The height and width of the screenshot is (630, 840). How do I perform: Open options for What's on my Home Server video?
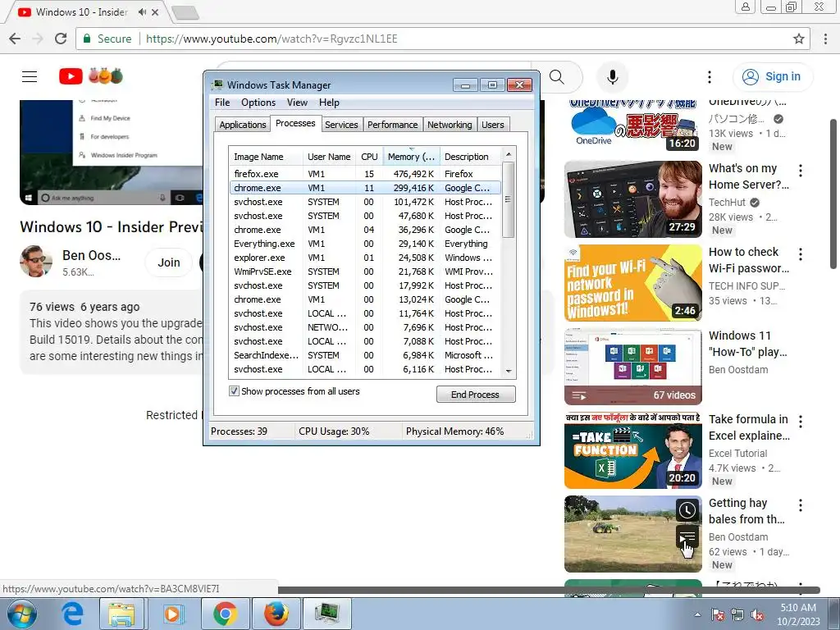coord(801,171)
